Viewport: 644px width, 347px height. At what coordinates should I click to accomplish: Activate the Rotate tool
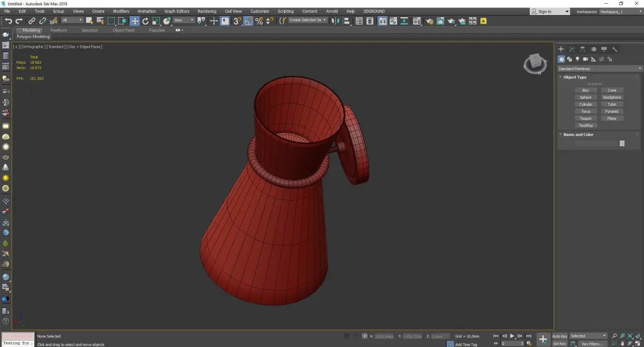pos(145,21)
